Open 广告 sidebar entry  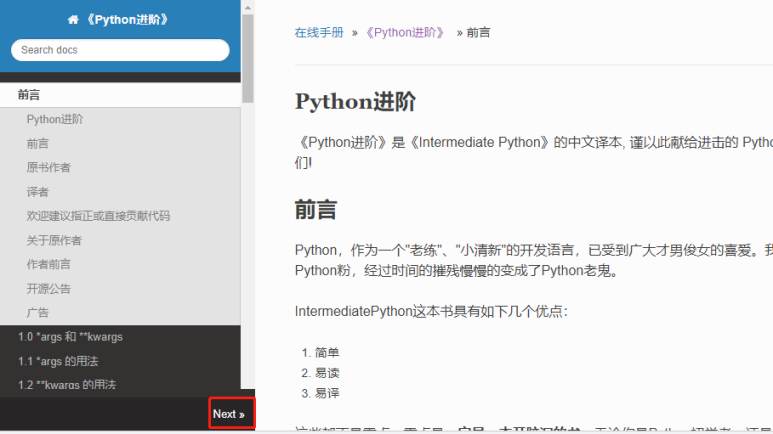pos(37,313)
